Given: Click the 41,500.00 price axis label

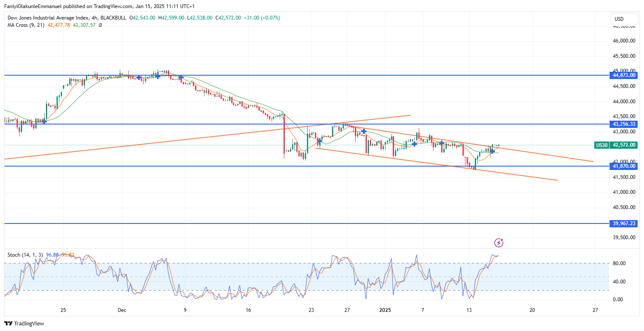Looking at the screenshot, I should 624,177.
